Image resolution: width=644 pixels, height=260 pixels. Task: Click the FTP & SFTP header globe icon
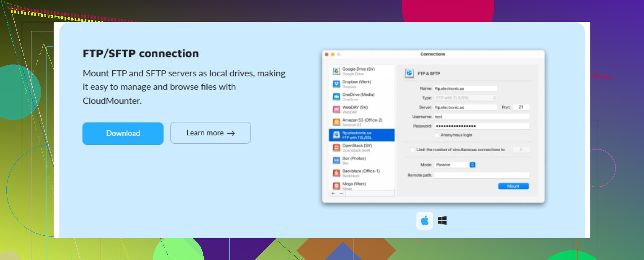click(x=409, y=73)
